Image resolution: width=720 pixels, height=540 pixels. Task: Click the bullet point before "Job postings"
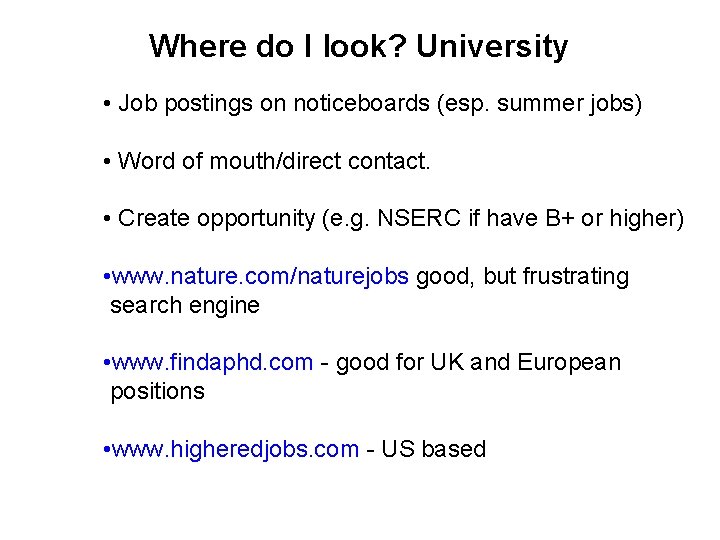click(106, 105)
